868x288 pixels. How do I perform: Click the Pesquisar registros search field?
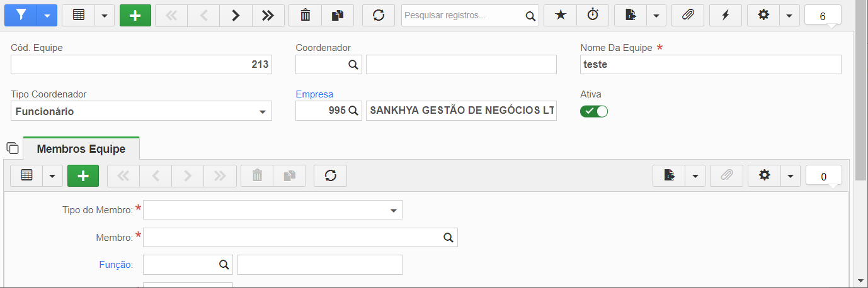coord(464,16)
